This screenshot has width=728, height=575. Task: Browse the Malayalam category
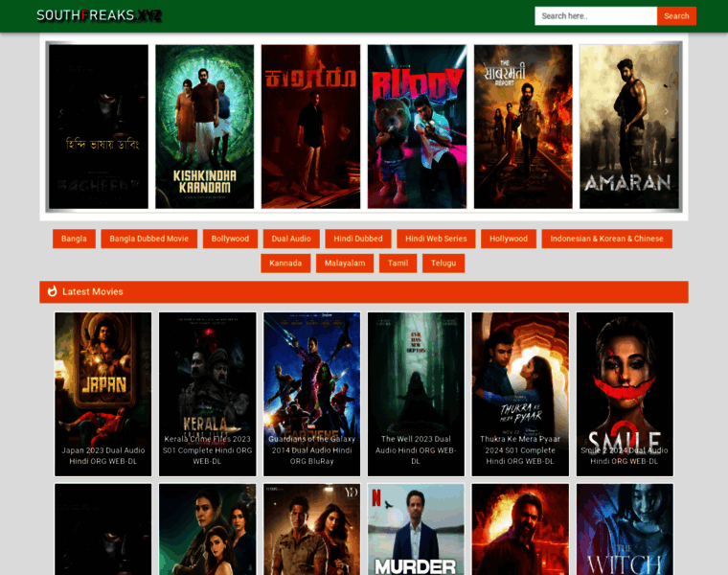(345, 263)
